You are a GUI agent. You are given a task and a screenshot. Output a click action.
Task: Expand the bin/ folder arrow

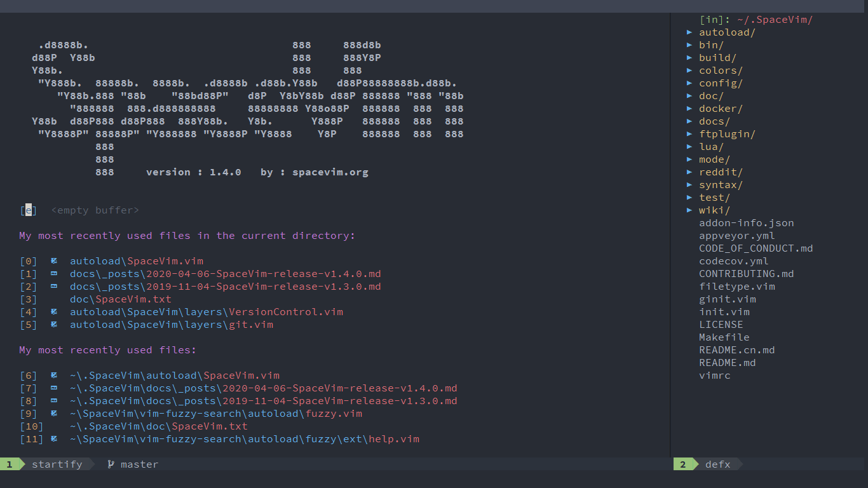click(x=689, y=44)
